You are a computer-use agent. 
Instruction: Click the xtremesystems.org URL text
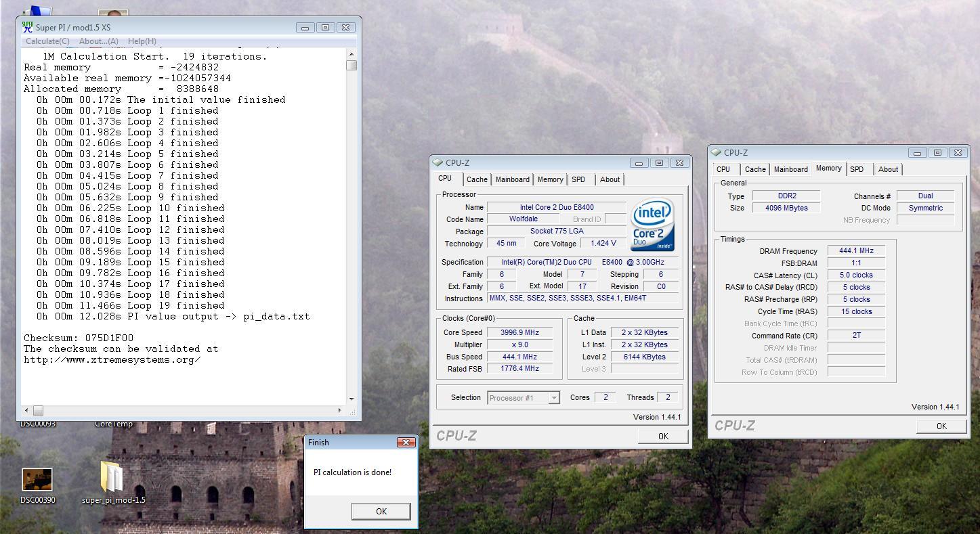(x=112, y=359)
